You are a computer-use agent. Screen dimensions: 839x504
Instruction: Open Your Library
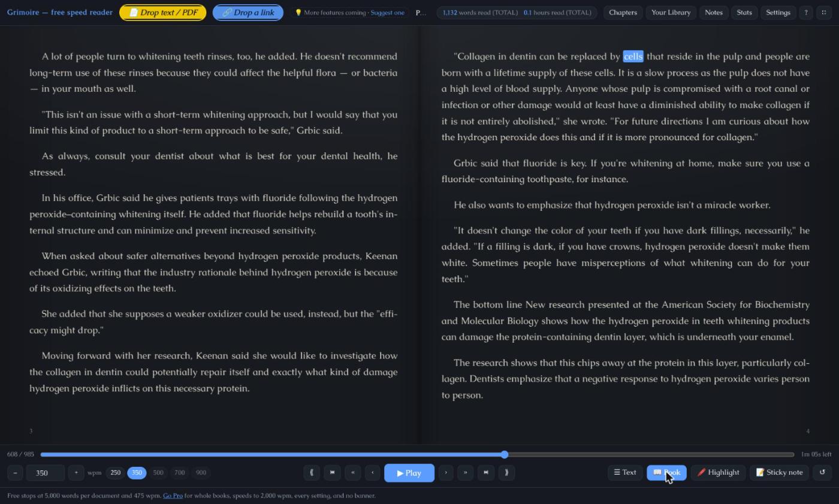[x=671, y=13]
